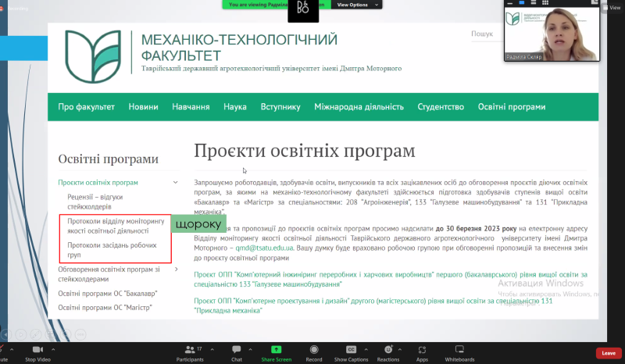This screenshot has width=625, height=364.
Task: Click the faculty leaf logo
Action: pyautogui.click(x=93, y=56)
